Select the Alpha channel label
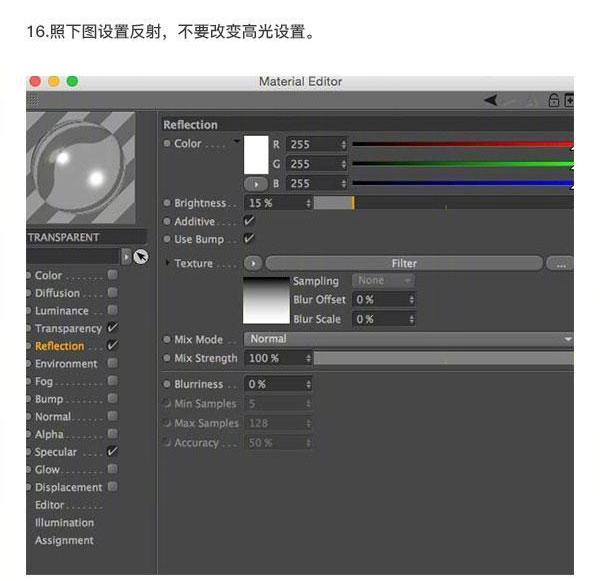This screenshot has width=600, height=581. (49, 434)
